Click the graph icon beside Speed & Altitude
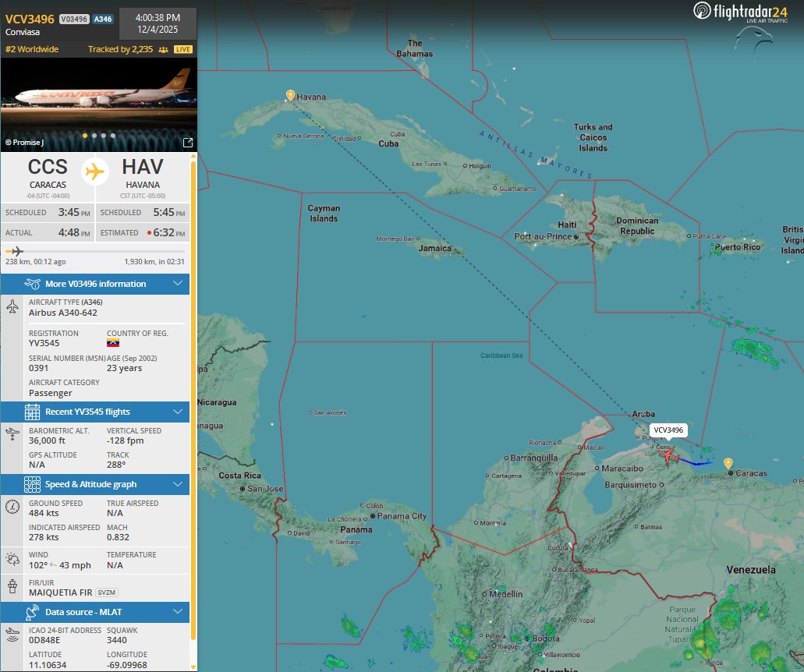The height and width of the screenshot is (672, 804). point(32,484)
